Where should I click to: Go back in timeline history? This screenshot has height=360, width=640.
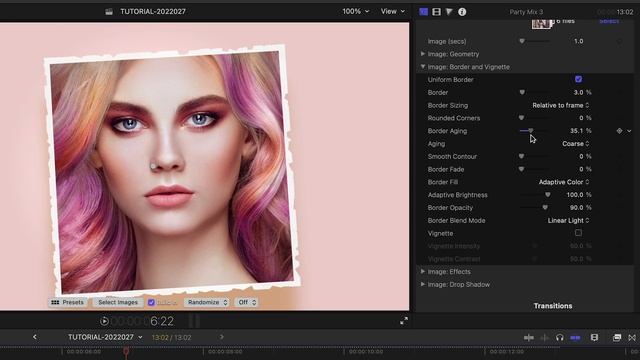35,337
